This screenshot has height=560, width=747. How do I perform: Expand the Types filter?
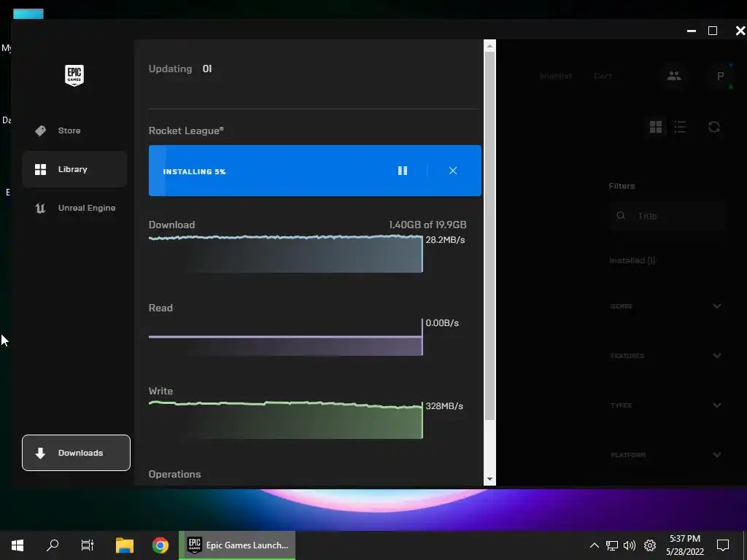666,405
